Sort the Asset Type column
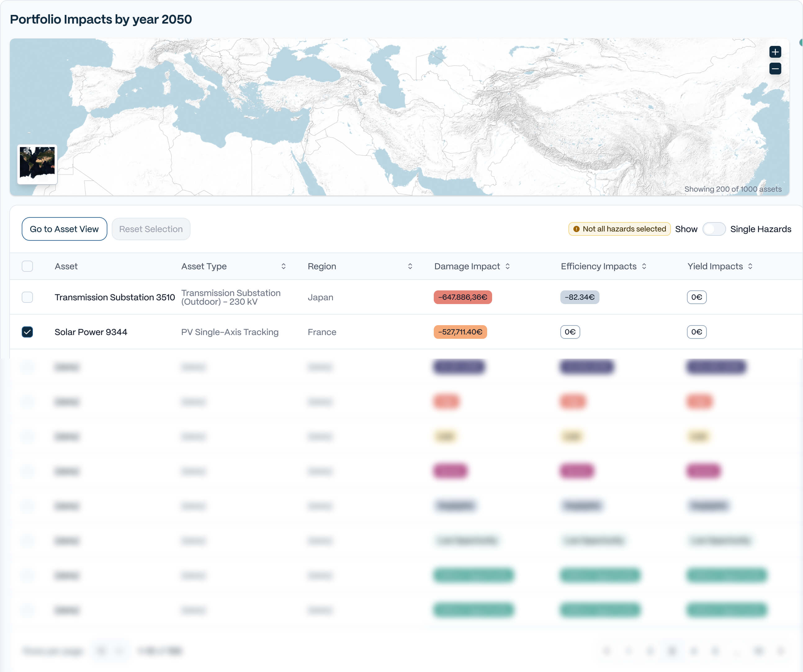 point(283,266)
